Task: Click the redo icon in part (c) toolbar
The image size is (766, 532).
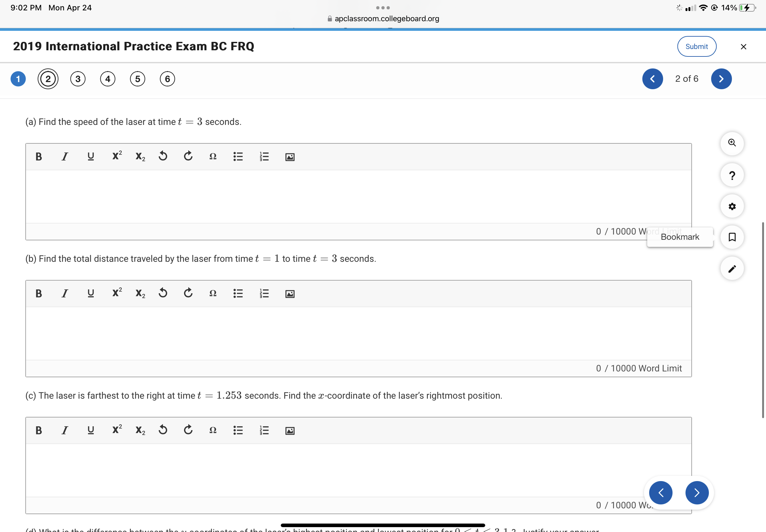Action: tap(188, 430)
